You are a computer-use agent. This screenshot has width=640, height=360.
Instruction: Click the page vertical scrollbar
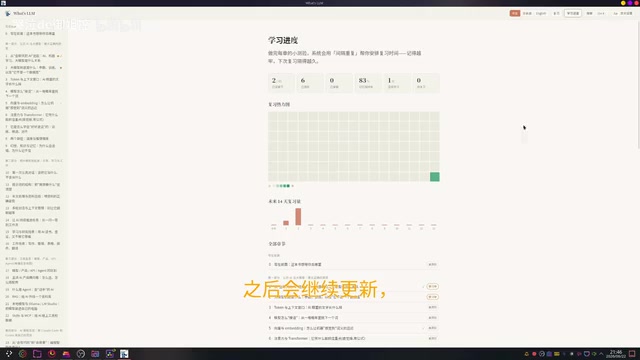click(638, 86)
